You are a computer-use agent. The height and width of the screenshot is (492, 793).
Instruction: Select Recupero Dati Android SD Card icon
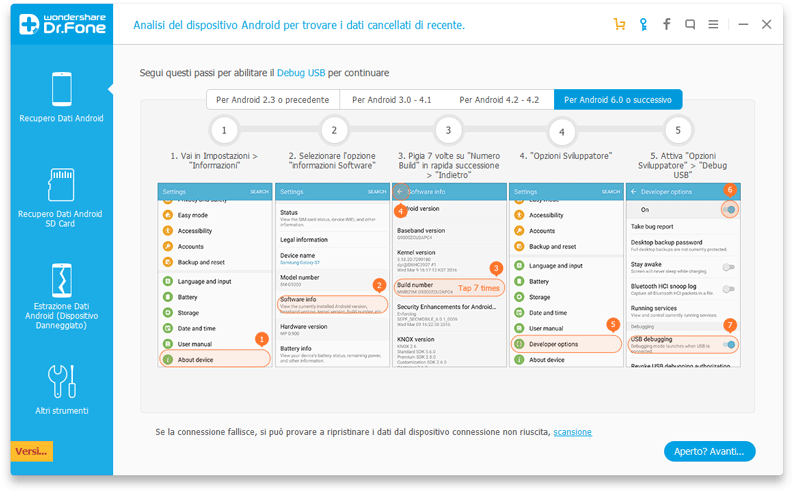coord(61,185)
